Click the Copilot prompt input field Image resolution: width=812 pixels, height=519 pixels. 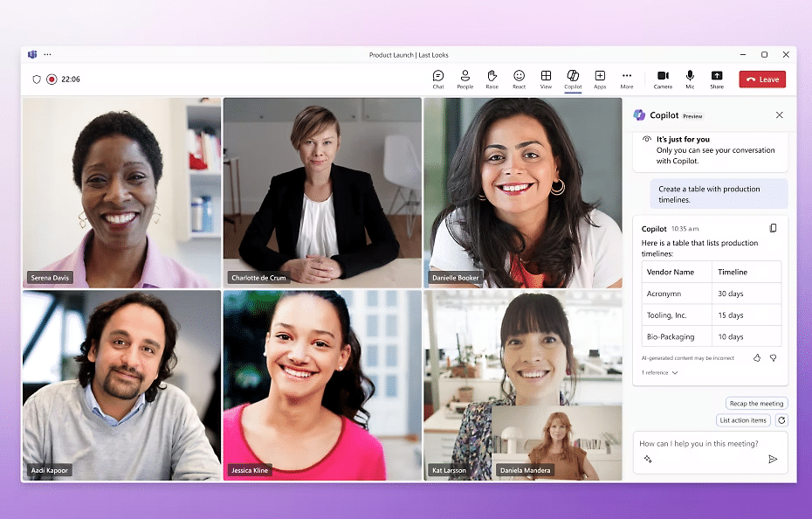(698, 444)
